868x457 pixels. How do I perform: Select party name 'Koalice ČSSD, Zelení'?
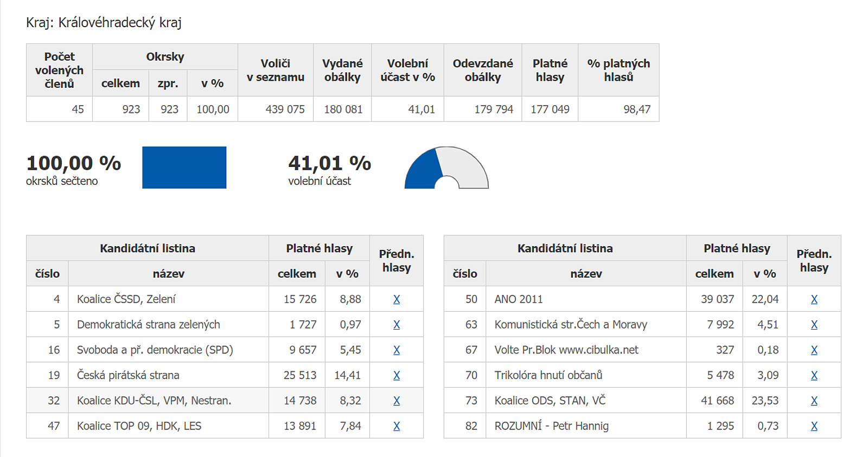coord(126,299)
